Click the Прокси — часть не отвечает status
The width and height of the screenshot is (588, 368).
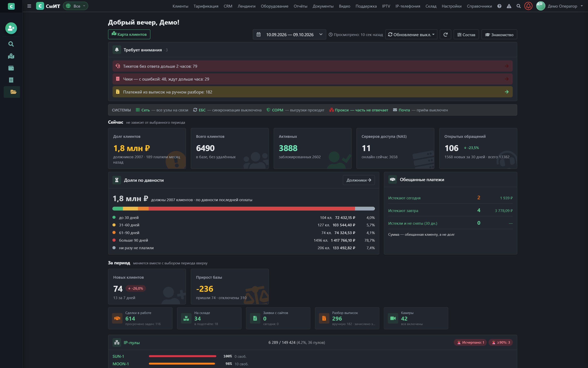tap(359, 110)
